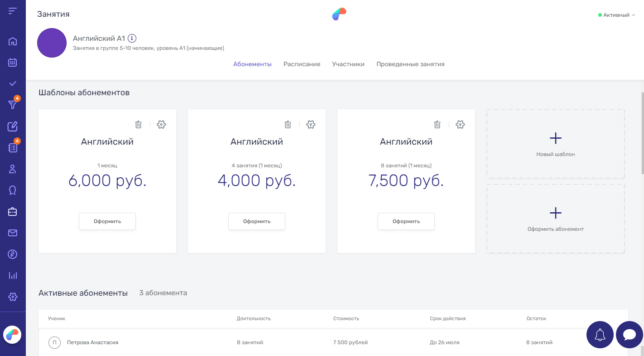Open the ruble finance icon in sidebar

13,254
